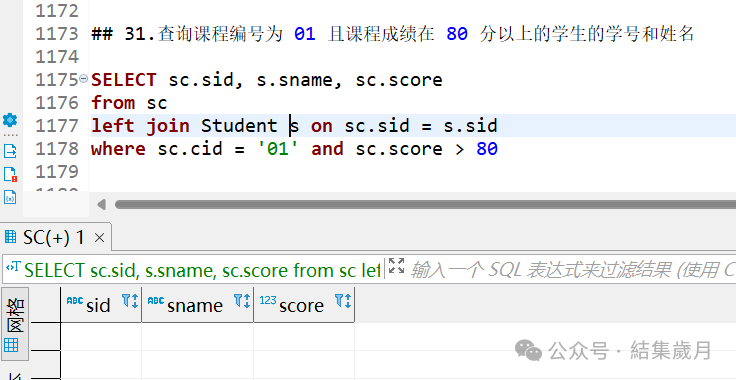This screenshot has width=736, height=380.
Task: Click the '## 31.' comment heading text
Action: point(123,34)
